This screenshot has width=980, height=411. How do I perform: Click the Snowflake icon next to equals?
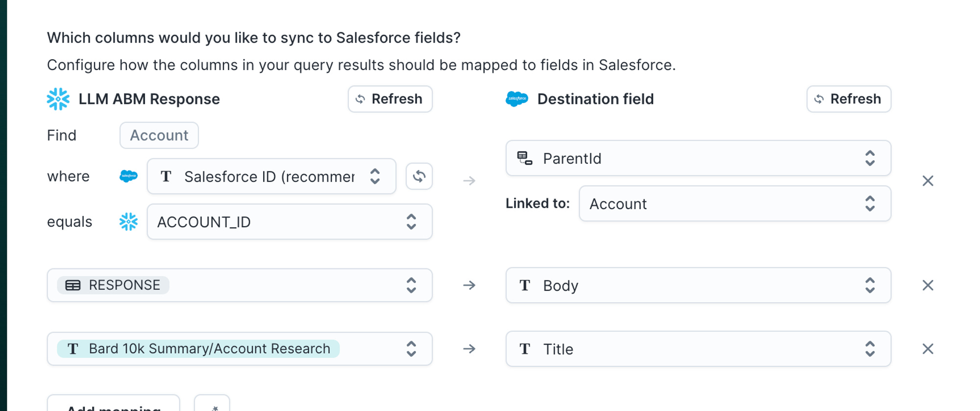click(x=128, y=222)
